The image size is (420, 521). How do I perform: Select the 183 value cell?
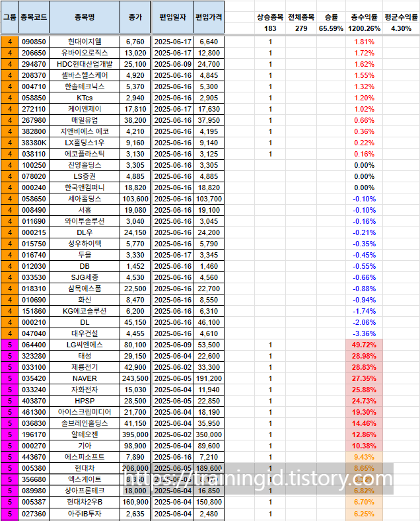tap(270, 28)
